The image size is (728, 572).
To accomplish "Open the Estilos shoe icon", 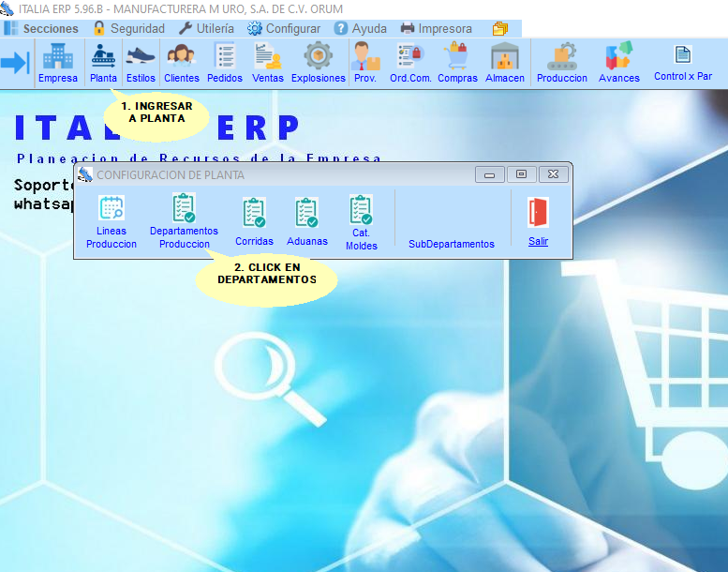I will coord(141,55).
